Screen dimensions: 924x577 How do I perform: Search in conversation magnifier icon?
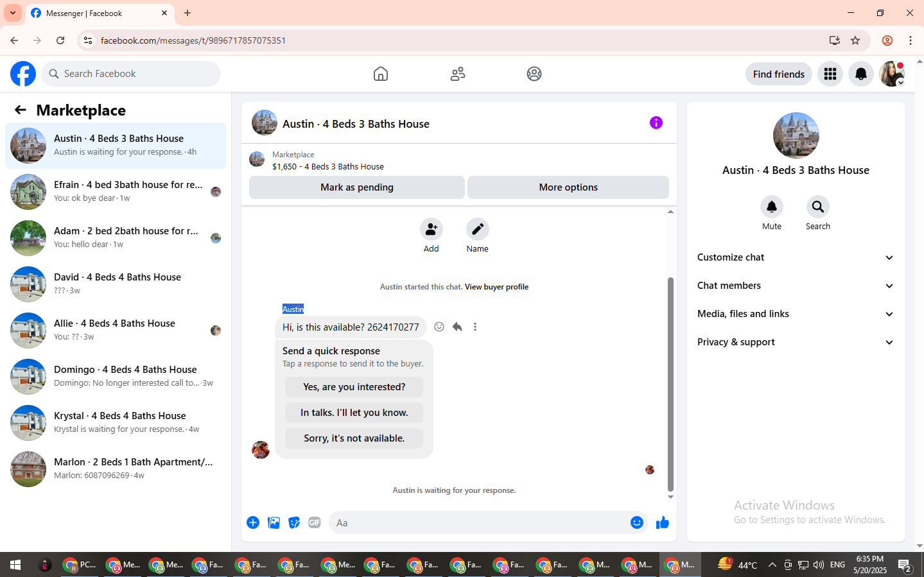[x=818, y=207]
